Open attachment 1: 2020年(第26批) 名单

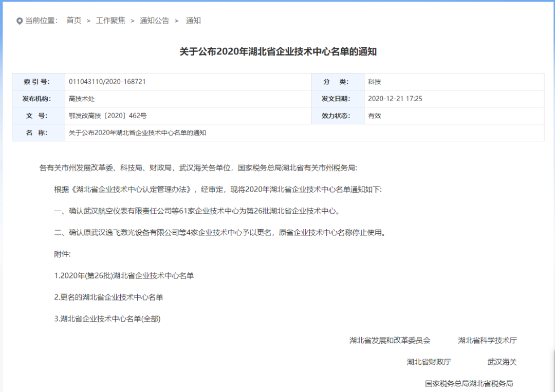[x=124, y=275]
